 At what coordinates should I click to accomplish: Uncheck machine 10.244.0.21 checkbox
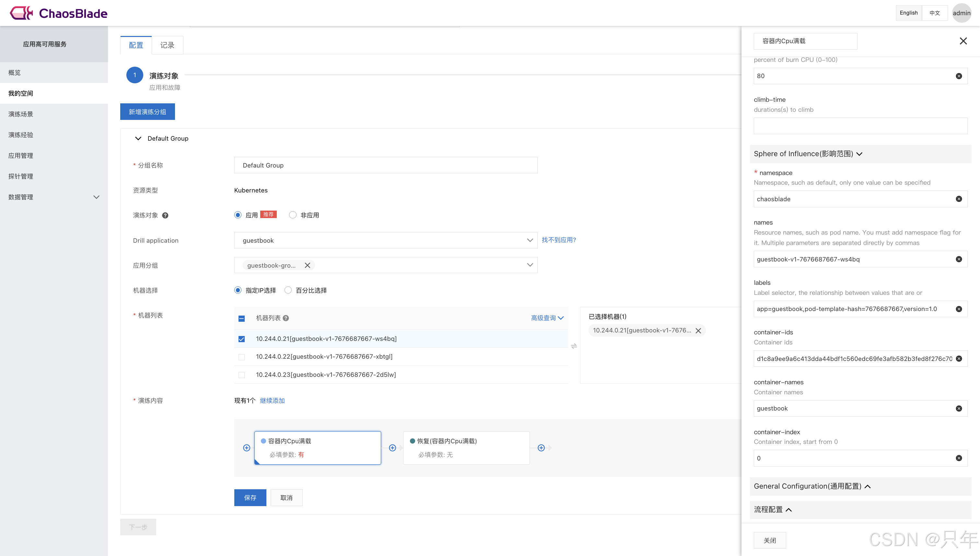tap(241, 339)
